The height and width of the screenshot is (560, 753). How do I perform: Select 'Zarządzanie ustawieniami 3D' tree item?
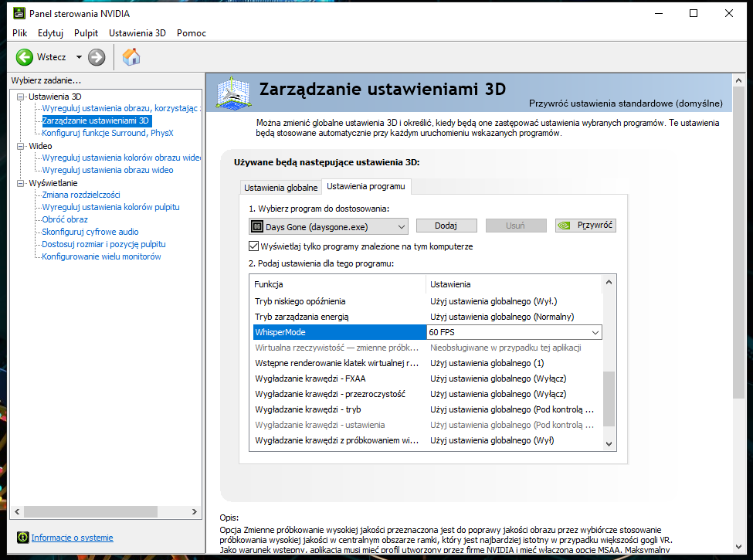point(96,120)
